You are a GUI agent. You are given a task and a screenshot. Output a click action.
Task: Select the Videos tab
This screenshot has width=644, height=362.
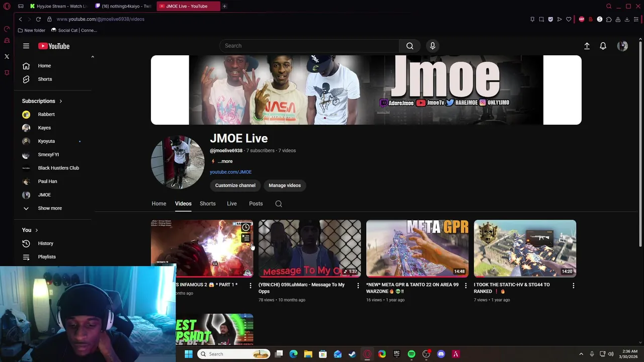[x=183, y=204]
